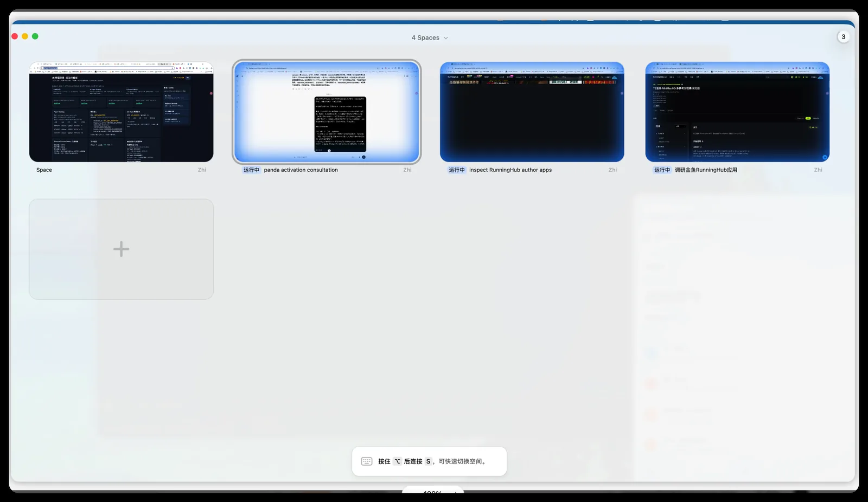Minimize the window with the yellow button
The width and height of the screenshot is (868, 502).
[x=25, y=36]
